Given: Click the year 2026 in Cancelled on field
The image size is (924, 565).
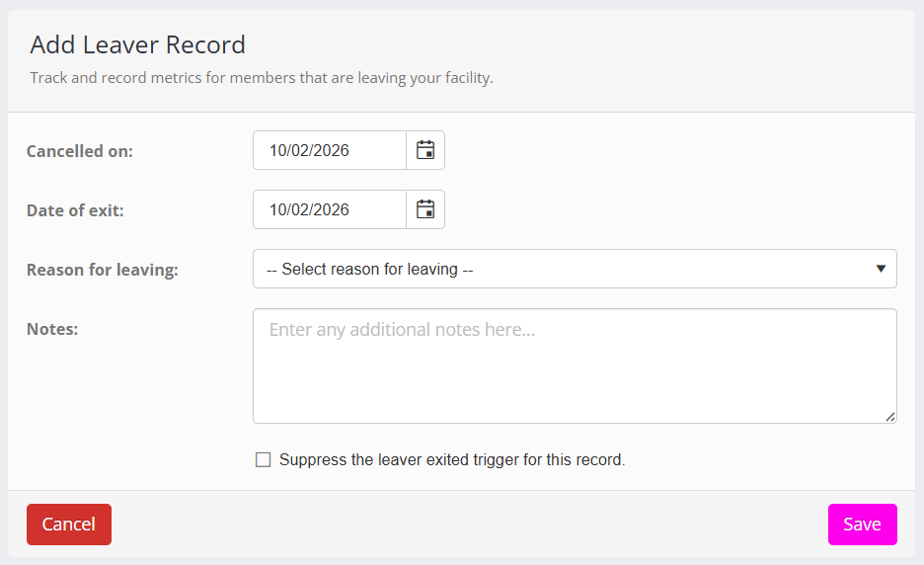Looking at the screenshot, I should click(331, 151).
